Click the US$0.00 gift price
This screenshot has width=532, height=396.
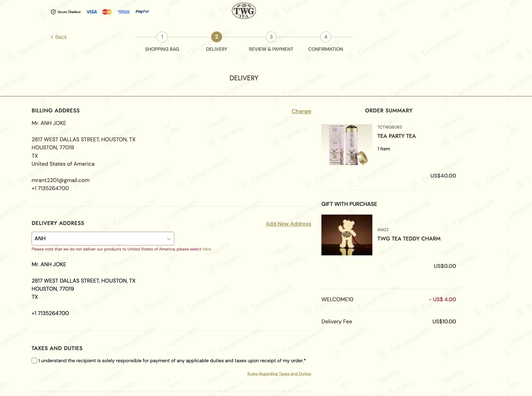[445, 266]
